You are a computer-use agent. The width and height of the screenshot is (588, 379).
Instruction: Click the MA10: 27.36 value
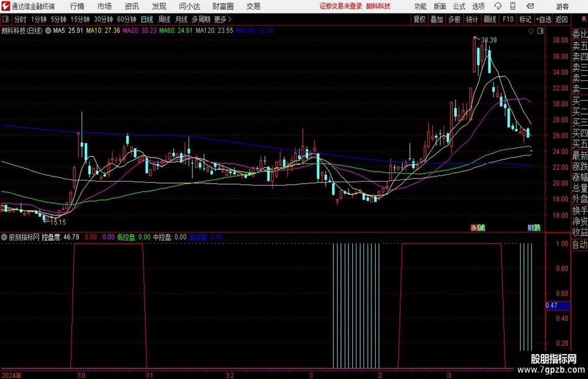point(103,30)
